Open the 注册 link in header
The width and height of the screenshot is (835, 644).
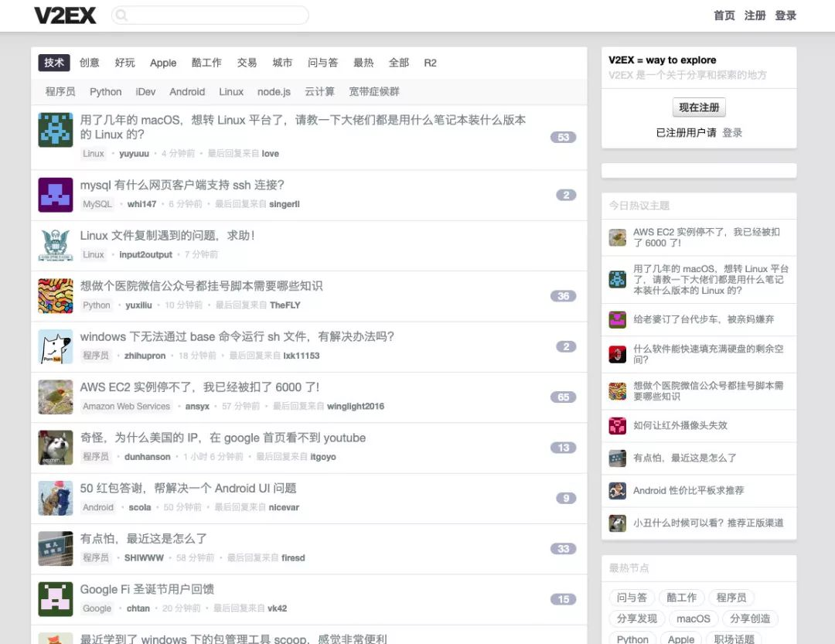(755, 15)
